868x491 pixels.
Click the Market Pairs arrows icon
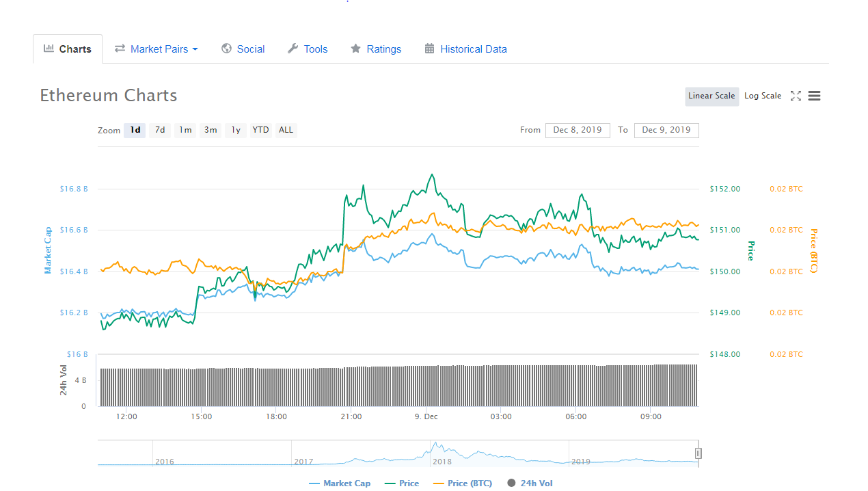tap(120, 49)
